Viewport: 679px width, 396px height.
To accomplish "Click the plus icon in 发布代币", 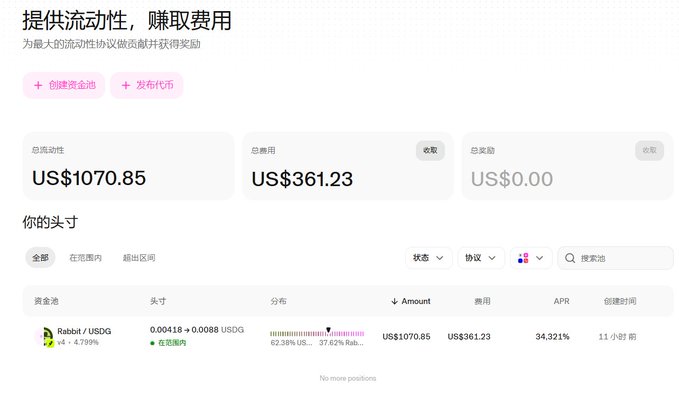I will tap(126, 85).
